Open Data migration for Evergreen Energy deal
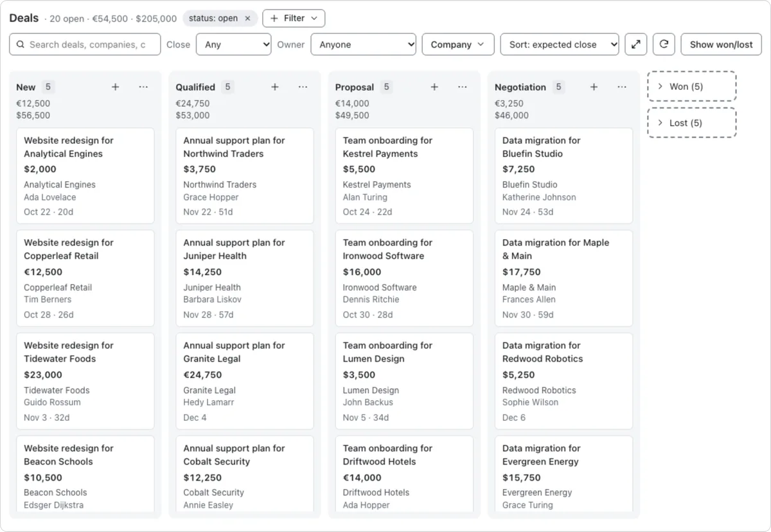 (x=563, y=474)
